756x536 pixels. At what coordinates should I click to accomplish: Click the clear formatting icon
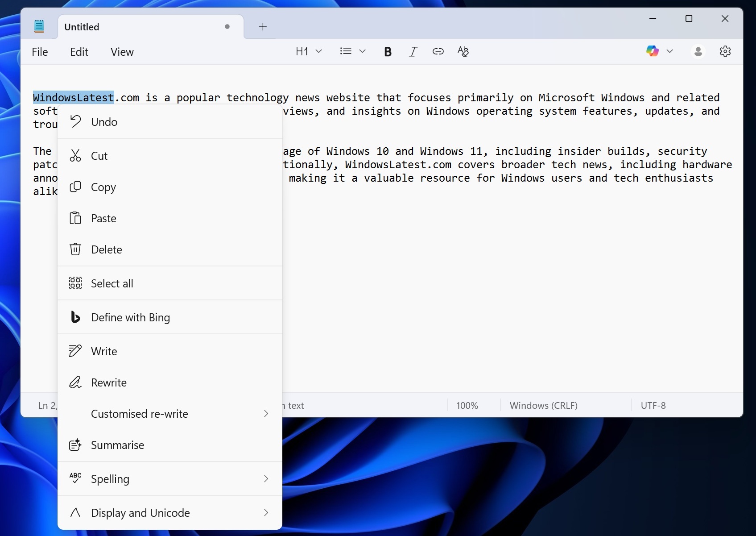[x=463, y=52]
